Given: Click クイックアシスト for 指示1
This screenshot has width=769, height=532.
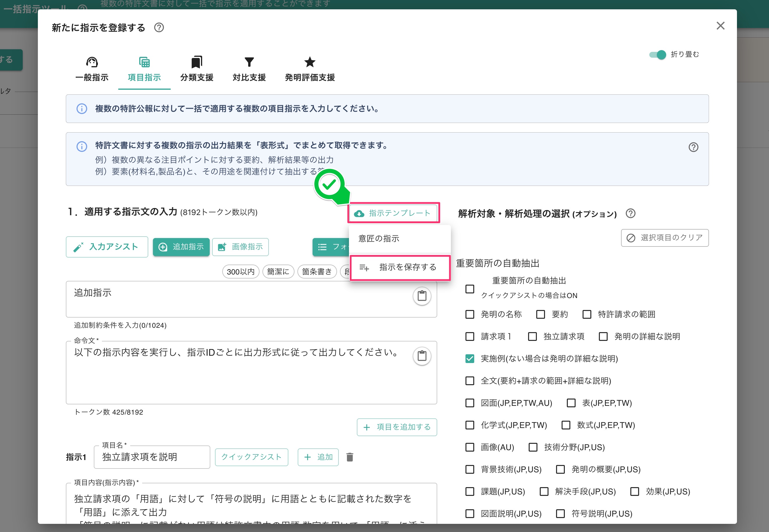Looking at the screenshot, I should (x=252, y=457).
